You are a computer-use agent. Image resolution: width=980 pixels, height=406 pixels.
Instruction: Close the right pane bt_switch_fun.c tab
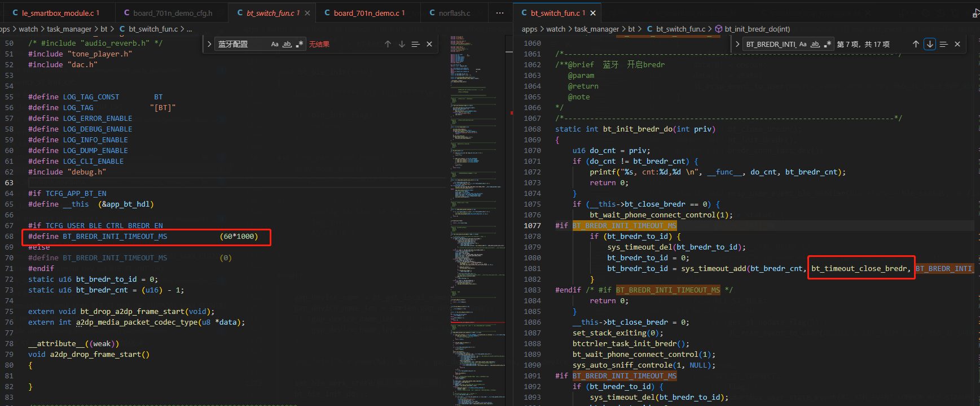pos(593,13)
